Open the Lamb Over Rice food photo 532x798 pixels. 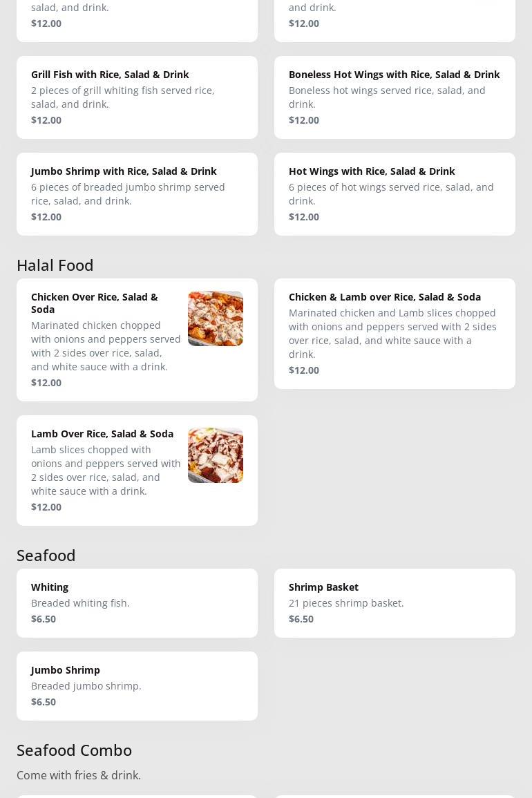click(215, 455)
